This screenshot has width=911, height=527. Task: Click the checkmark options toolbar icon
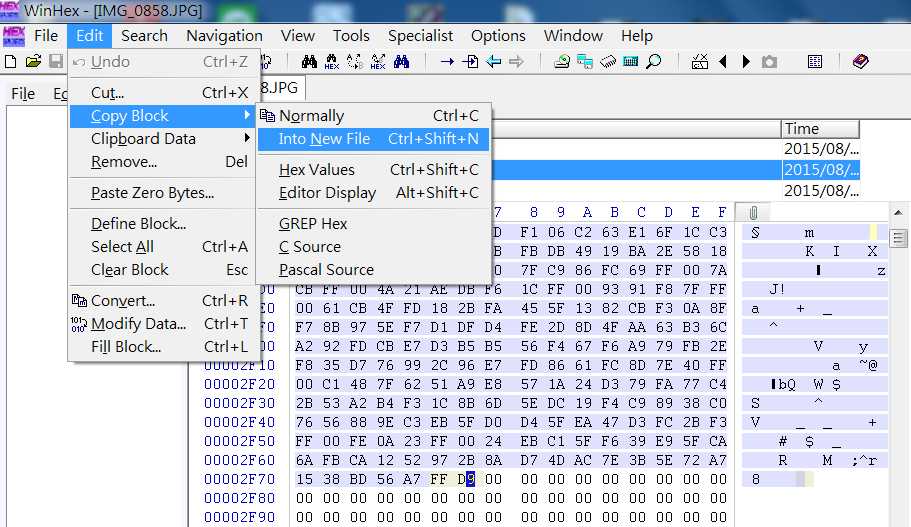coord(700,61)
